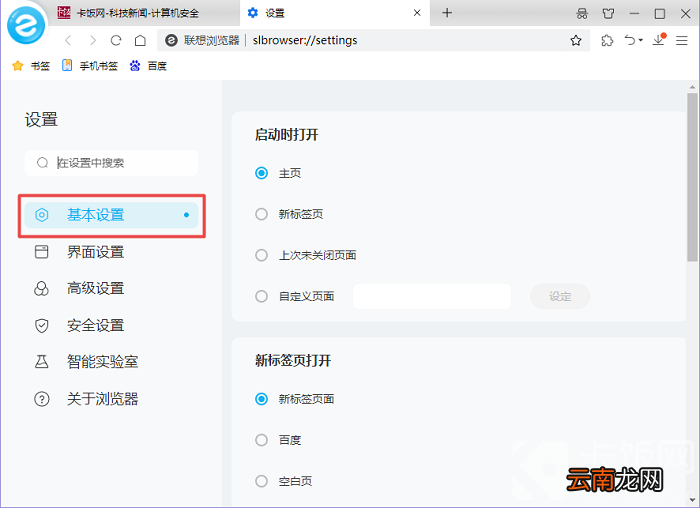Open the skin shirt icon
The image size is (700, 508).
tap(608, 13)
